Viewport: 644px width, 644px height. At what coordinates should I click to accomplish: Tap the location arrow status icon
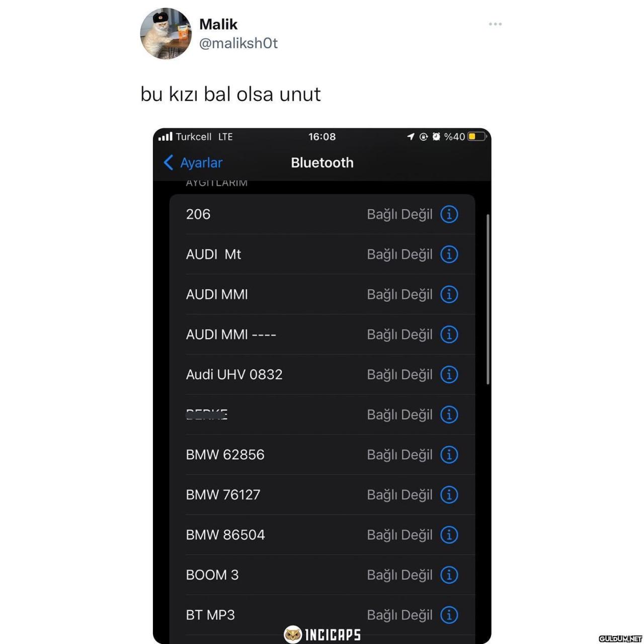click(x=411, y=136)
